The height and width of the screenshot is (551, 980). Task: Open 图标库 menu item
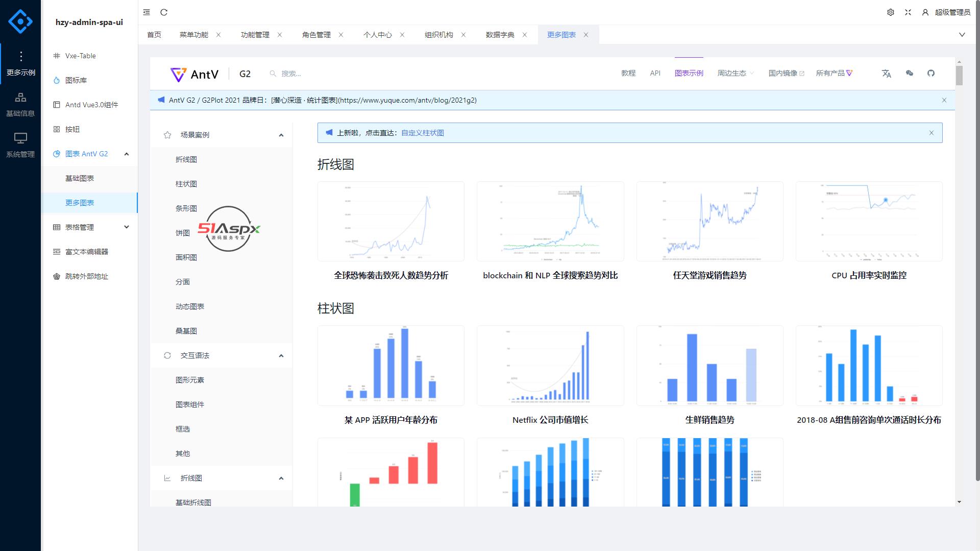[x=89, y=80]
